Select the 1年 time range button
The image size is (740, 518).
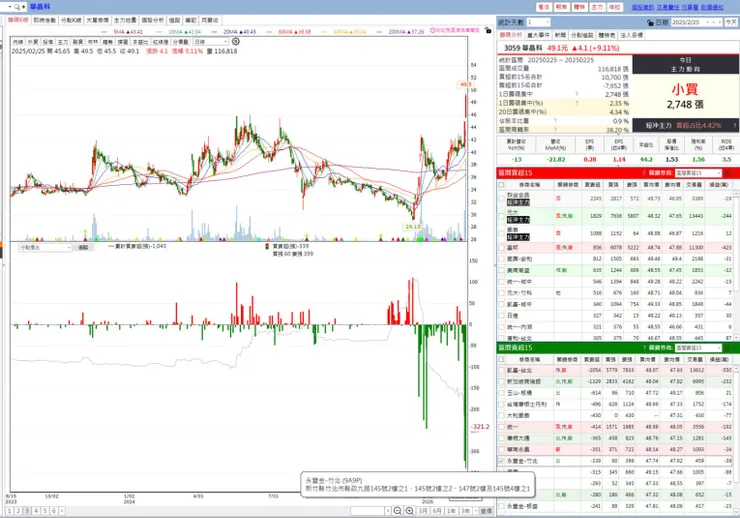[x=452, y=511]
